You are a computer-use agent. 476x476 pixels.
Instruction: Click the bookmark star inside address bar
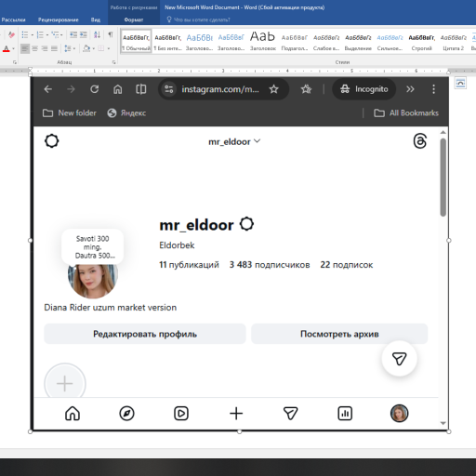pos(273,89)
